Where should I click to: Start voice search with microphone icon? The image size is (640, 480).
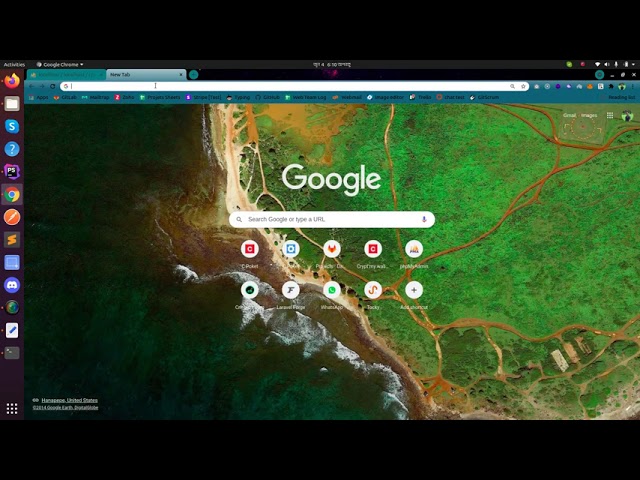pos(424,219)
